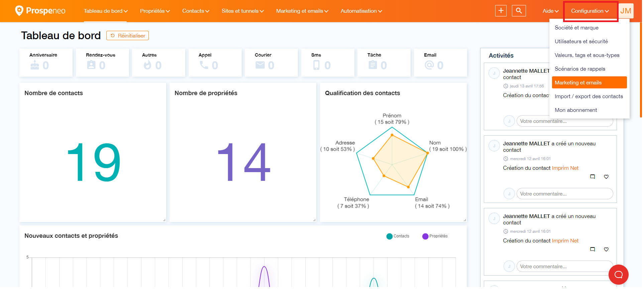This screenshot has width=644, height=289.
Task: Click the Email at-sign icon
Action: pos(429,65)
